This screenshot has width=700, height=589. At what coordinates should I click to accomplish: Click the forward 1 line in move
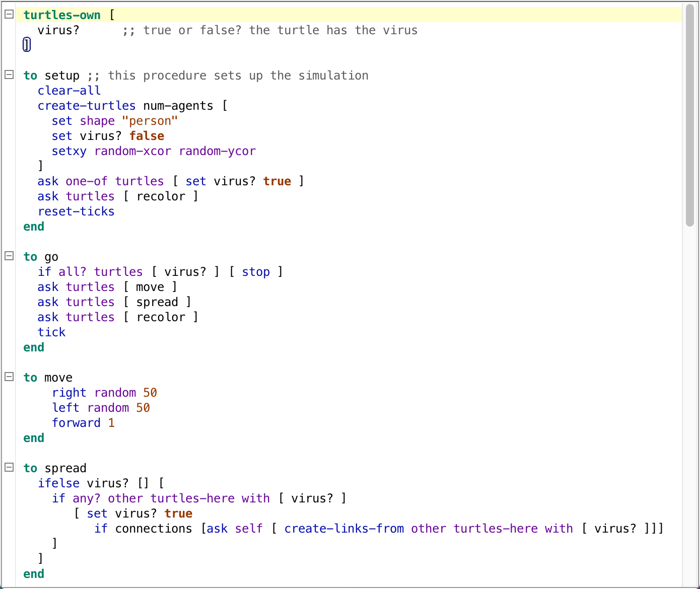coord(83,422)
